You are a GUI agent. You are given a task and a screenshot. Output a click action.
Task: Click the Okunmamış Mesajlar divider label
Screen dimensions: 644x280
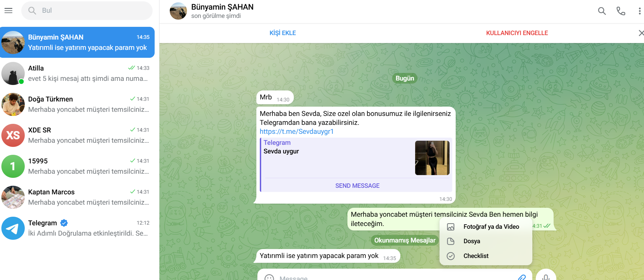(x=405, y=240)
